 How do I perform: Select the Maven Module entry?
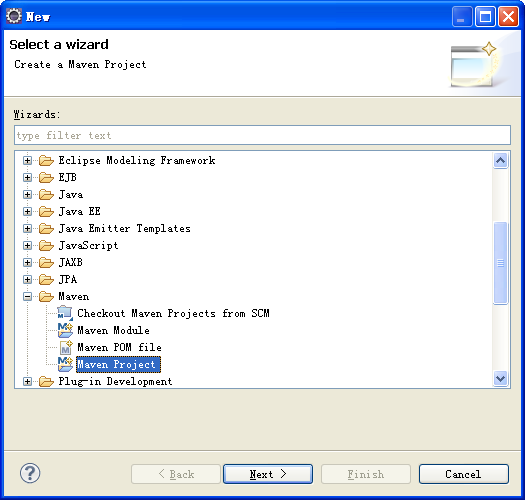(x=114, y=331)
